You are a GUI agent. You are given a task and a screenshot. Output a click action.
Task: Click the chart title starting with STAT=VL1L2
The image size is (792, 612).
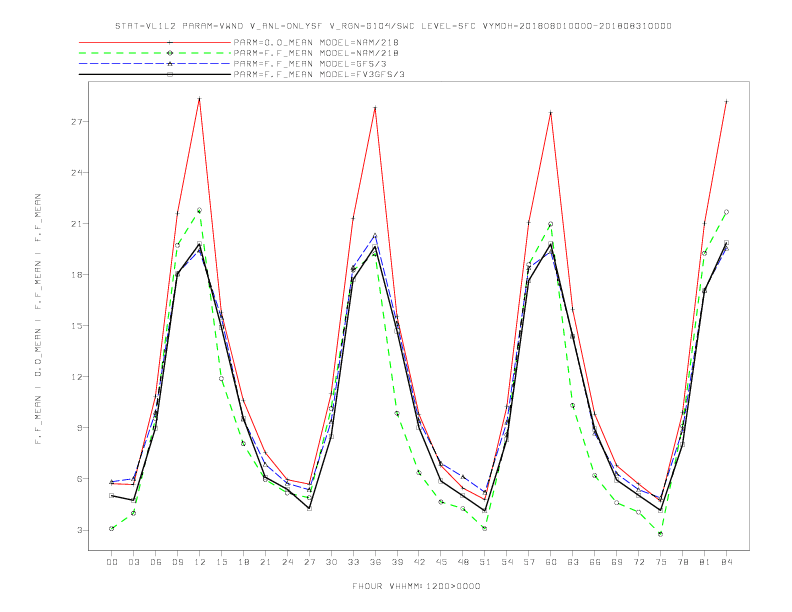click(393, 26)
